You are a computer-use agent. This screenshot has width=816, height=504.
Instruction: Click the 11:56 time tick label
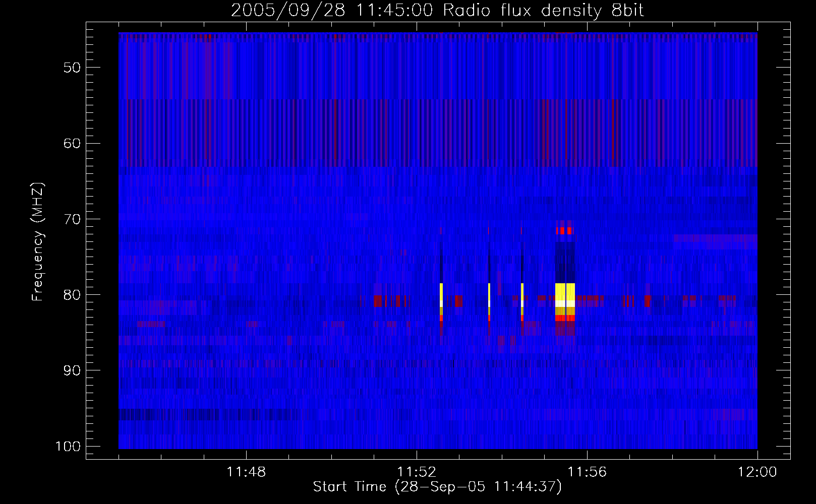point(587,472)
